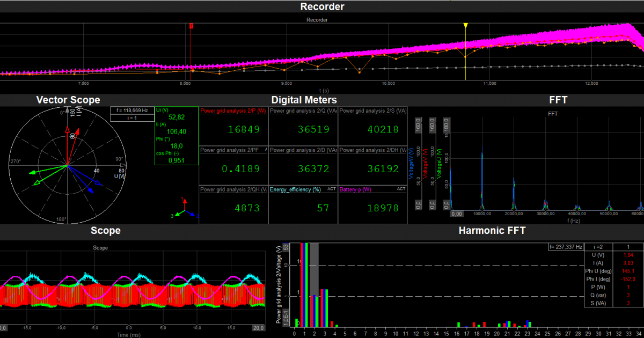The height and width of the screenshot is (338, 644).
Task: Toggle ACT mode on the Energy_efficiency meter
Action: point(331,189)
